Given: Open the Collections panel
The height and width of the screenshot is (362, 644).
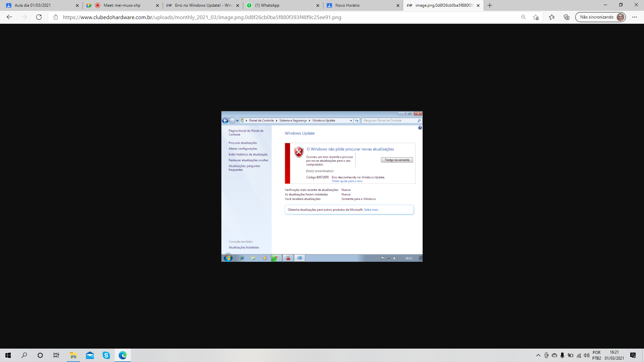Looking at the screenshot, I should (x=567, y=17).
